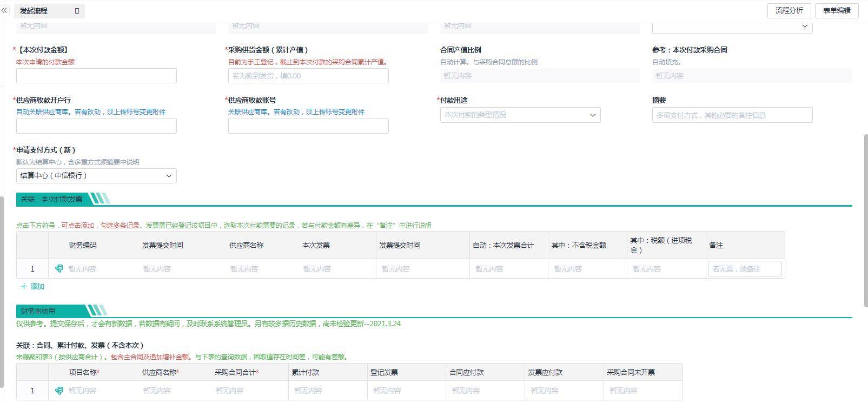Screen dimensions: 868x402
Task: Open the 付款用途 dropdown
Action: pos(520,115)
